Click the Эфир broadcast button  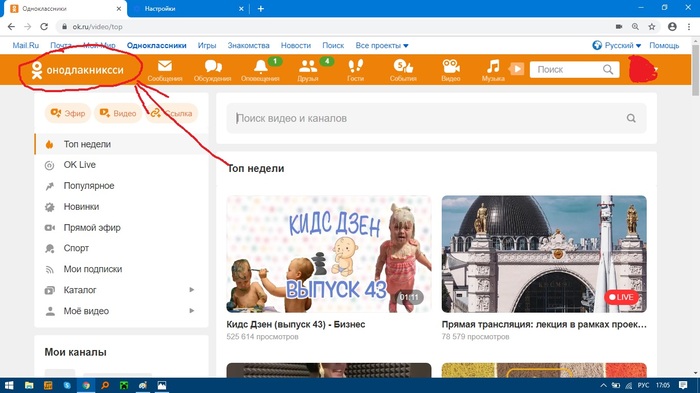tap(68, 113)
